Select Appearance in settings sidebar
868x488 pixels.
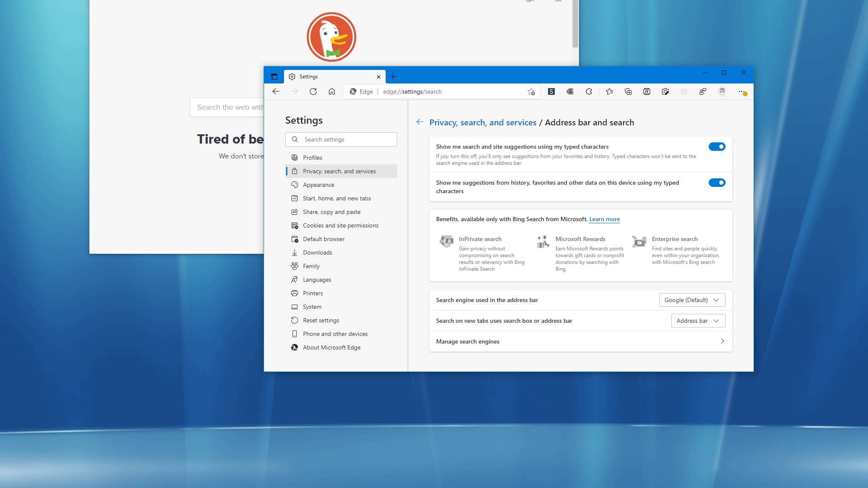318,185
